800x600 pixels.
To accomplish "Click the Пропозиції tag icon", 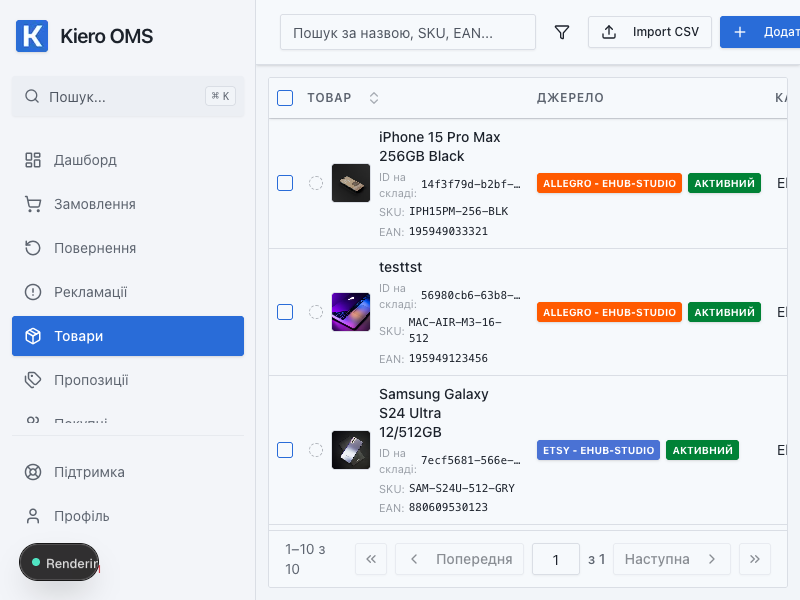I will click(33, 380).
